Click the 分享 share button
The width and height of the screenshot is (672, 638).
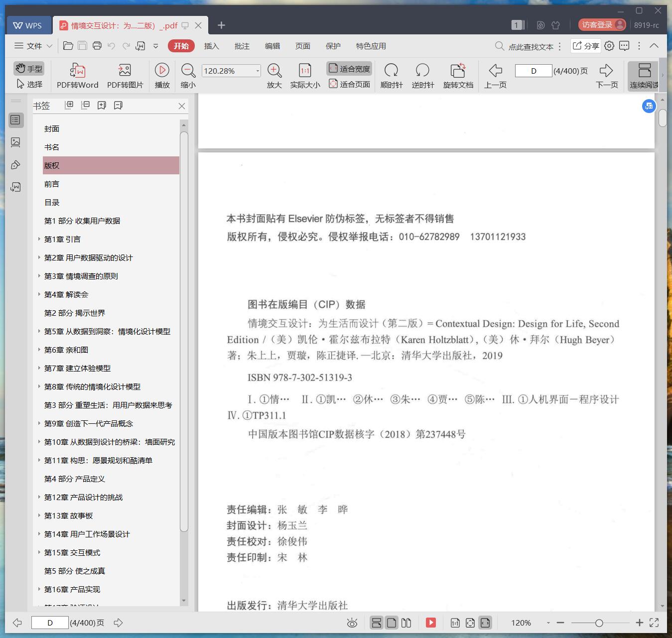[x=586, y=46]
